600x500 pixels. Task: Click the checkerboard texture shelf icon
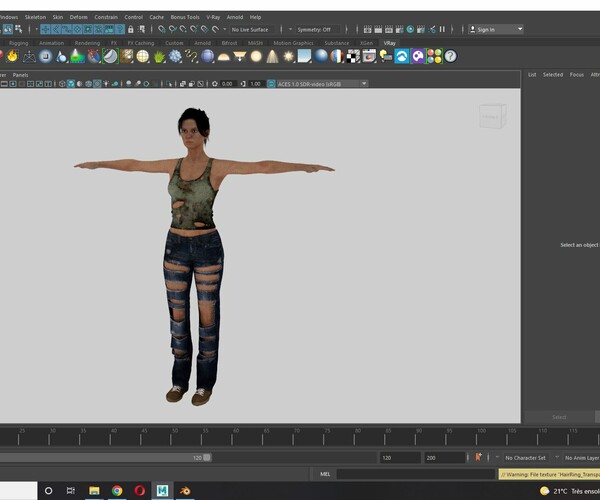pyautogui.click(x=353, y=56)
